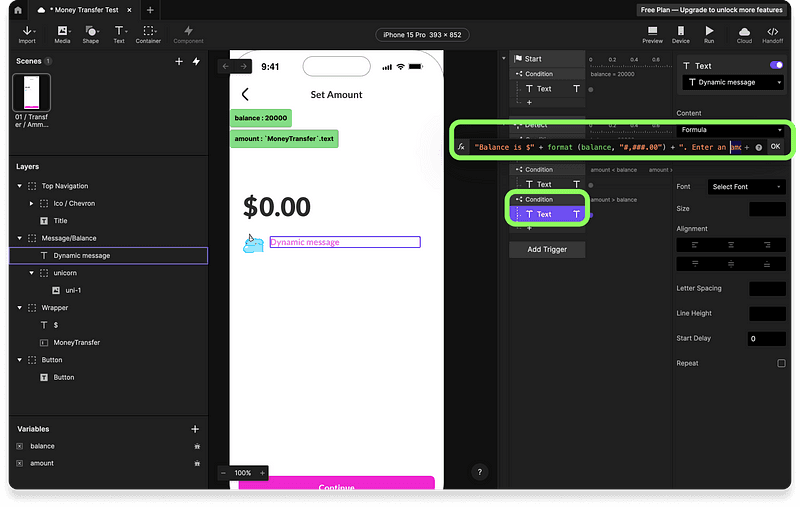
Task: Add a new variable with plus icon
Action: (x=195, y=429)
